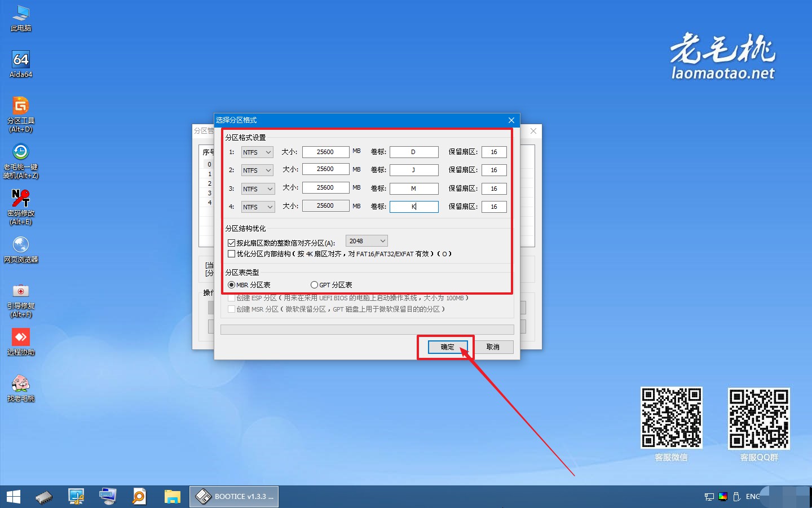Screen dimensions: 812x508
Task: Open partition 4 file system dropdown
Action: coord(258,207)
